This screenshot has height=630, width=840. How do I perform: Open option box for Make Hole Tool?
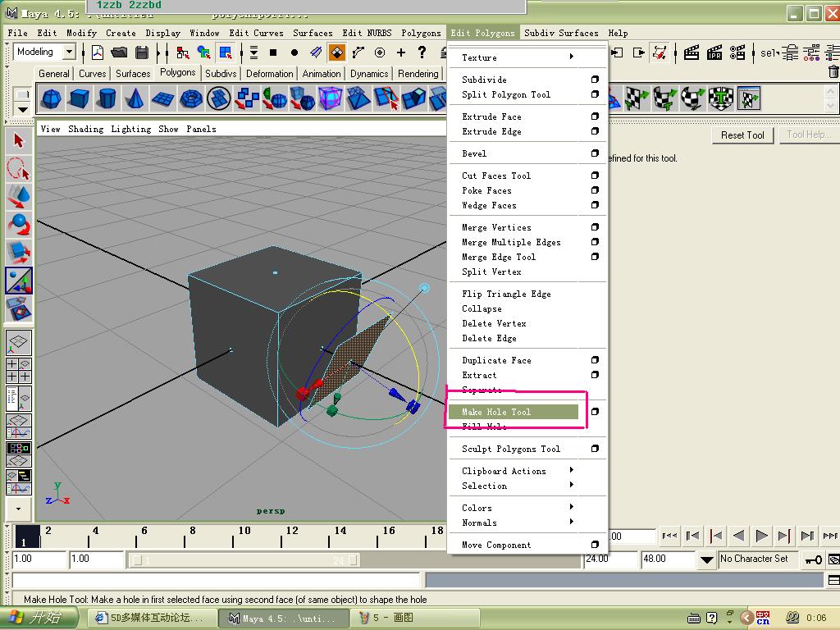(595, 412)
